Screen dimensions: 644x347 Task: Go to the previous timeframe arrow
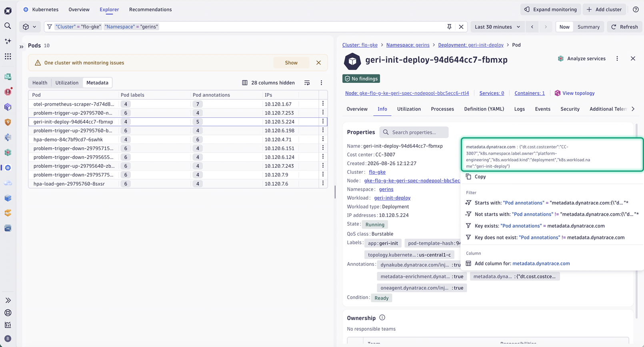[x=532, y=27]
